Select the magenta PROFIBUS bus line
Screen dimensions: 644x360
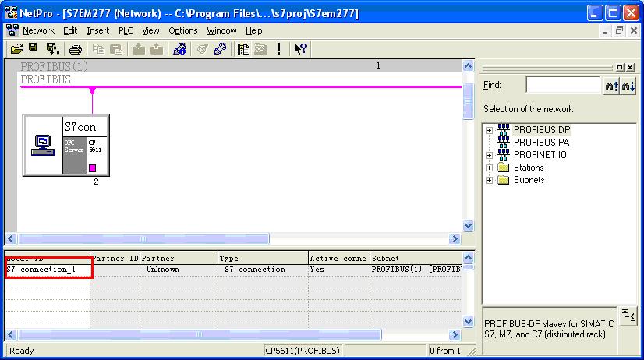(241, 87)
